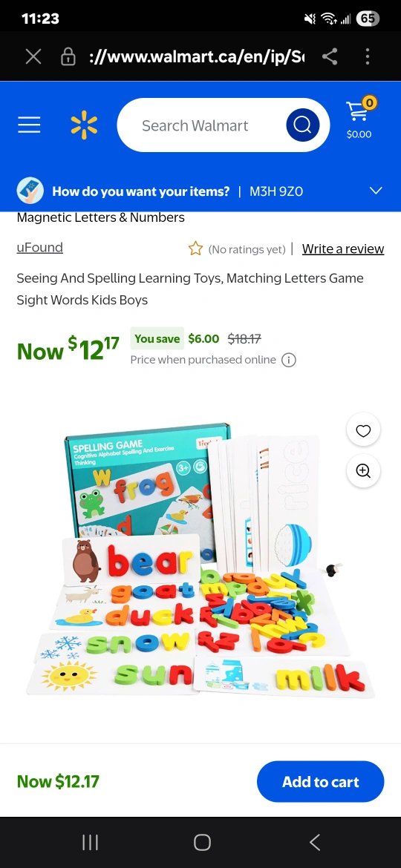
Task: Tap the Walmart spark logo
Action: click(84, 125)
